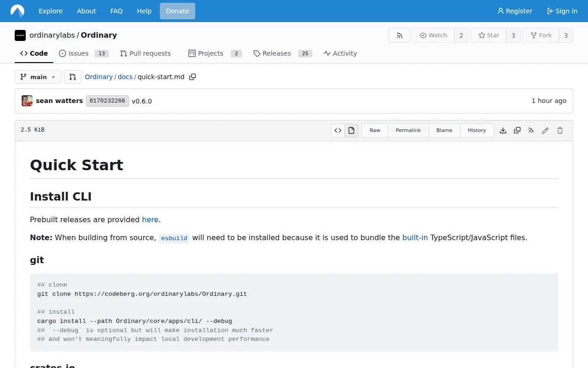Open the Codeberg logo home link
588x368 pixels.
[17, 11]
